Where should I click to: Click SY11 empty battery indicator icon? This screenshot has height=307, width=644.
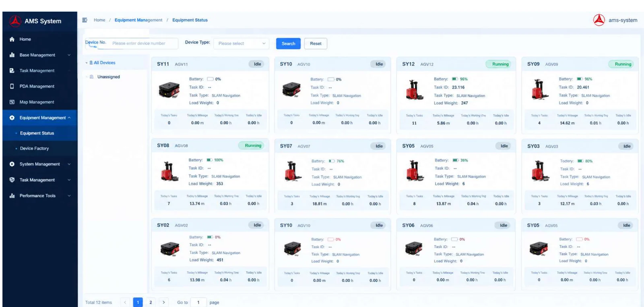click(x=210, y=79)
